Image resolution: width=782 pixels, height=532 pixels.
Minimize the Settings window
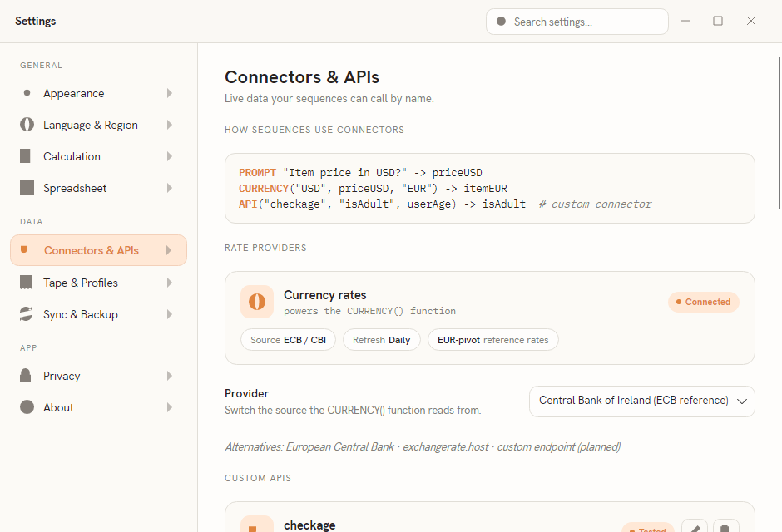[x=685, y=21]
